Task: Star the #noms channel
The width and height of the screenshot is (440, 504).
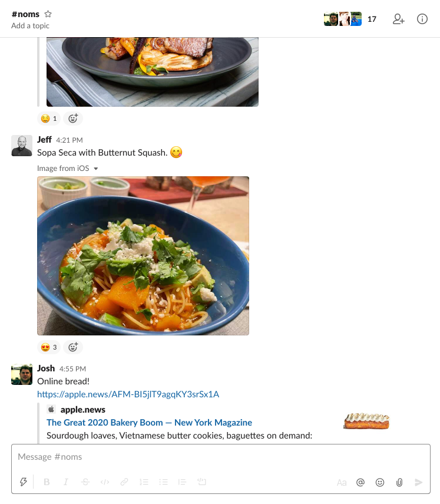Action: [48, 14]
